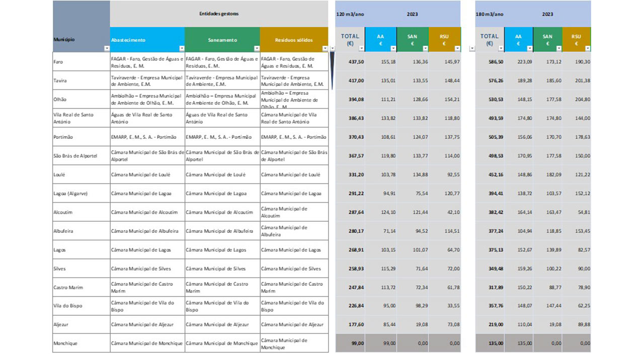644x362 pixels.
Task: Click Portimão's 180 m3 total 505,39
Action: point(490,137)
